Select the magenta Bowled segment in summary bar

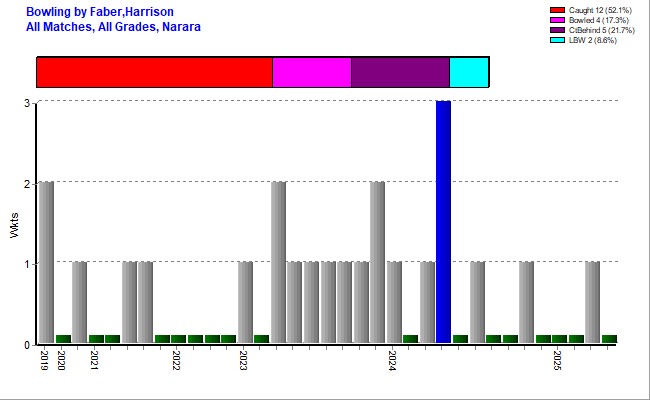(311, 72)
